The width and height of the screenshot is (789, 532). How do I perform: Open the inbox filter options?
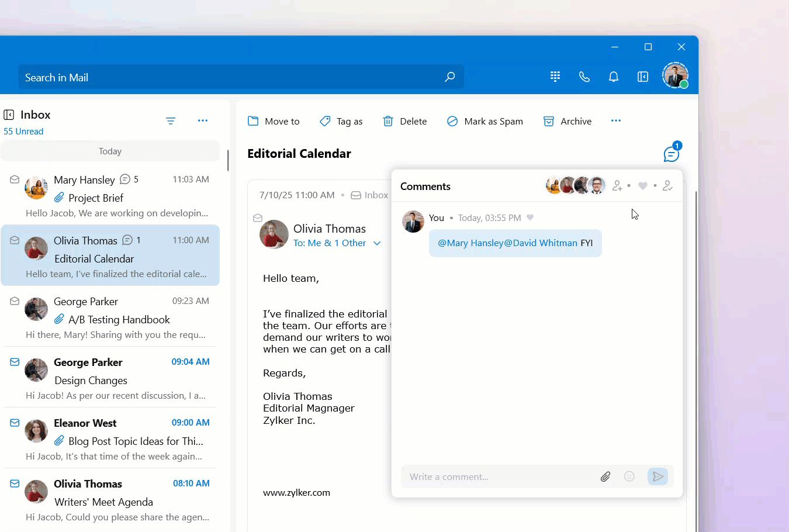[x=171, y=121]
